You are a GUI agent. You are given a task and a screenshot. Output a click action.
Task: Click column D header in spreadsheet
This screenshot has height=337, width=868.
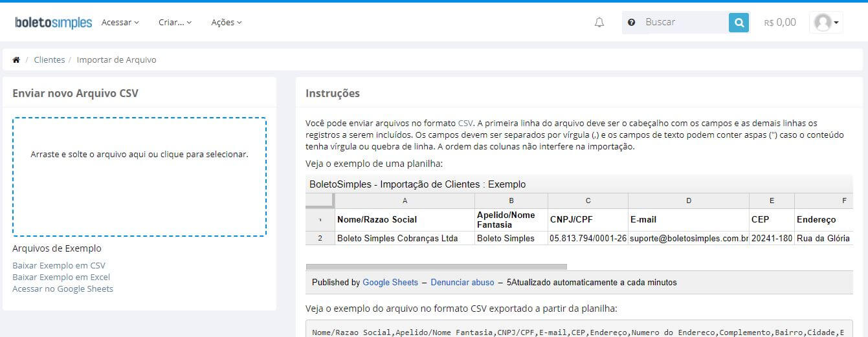(689, 201)
